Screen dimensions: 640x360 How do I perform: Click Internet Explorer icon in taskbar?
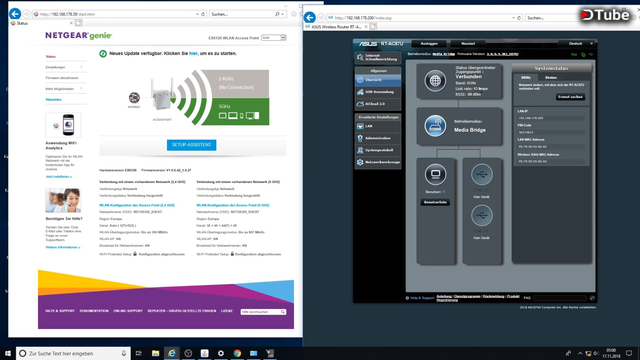[172, 353]
